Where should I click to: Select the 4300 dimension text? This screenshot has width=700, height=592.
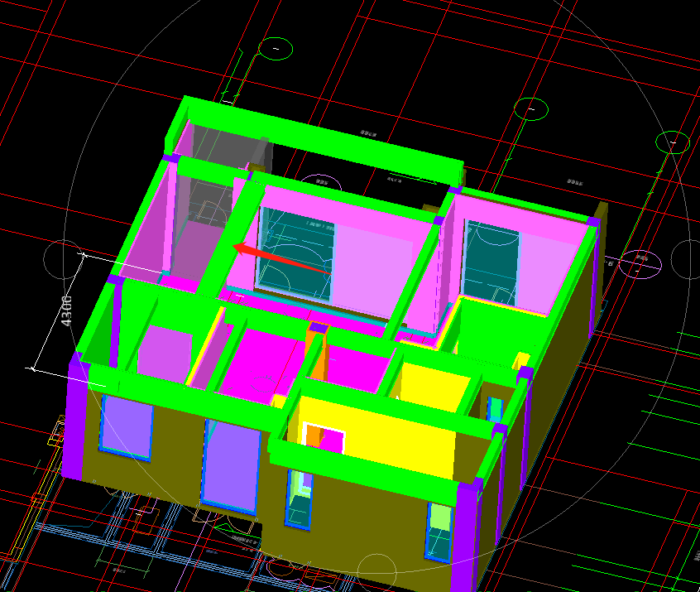pos(66,310)
